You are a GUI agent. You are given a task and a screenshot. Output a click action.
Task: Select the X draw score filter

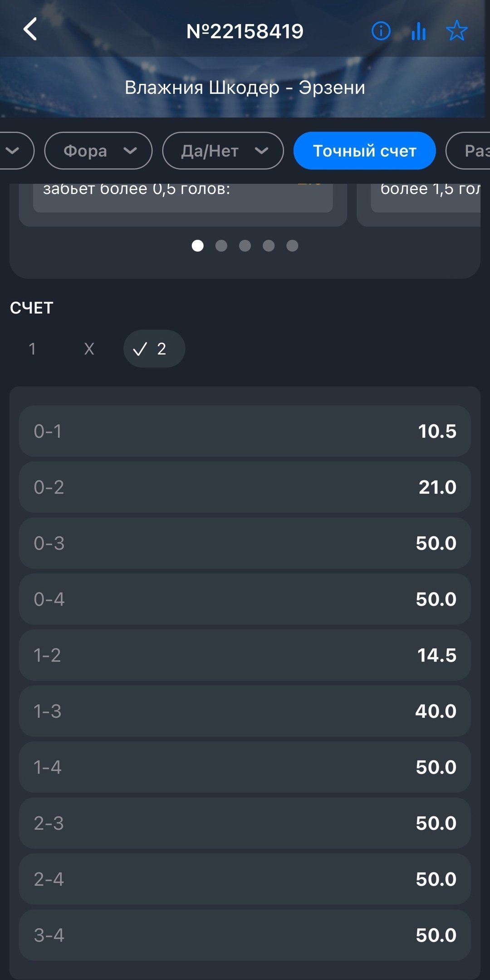[89, 349]
